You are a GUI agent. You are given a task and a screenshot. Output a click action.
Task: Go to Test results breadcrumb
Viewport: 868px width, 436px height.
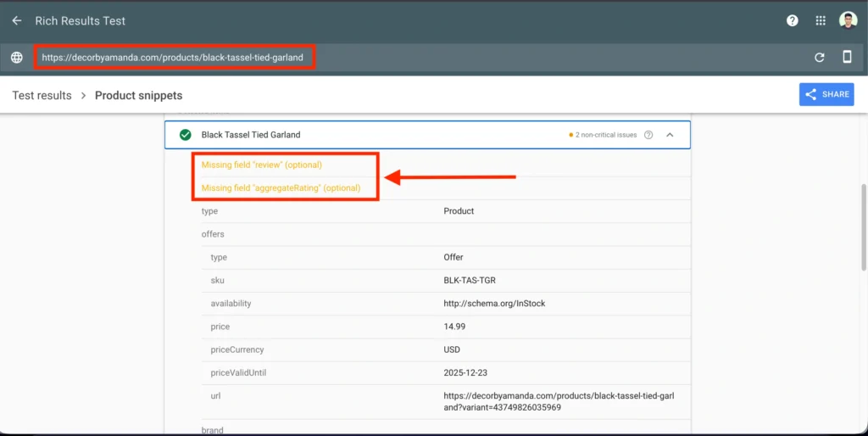[42, 95]
